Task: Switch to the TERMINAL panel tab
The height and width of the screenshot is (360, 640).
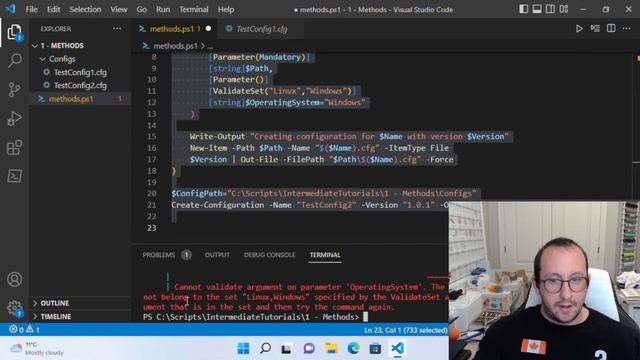Action: click(x=325, y=255)
